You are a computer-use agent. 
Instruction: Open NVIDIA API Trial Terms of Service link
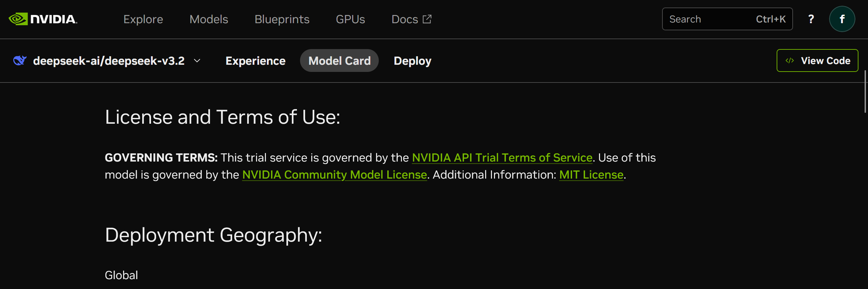[502, 157]
